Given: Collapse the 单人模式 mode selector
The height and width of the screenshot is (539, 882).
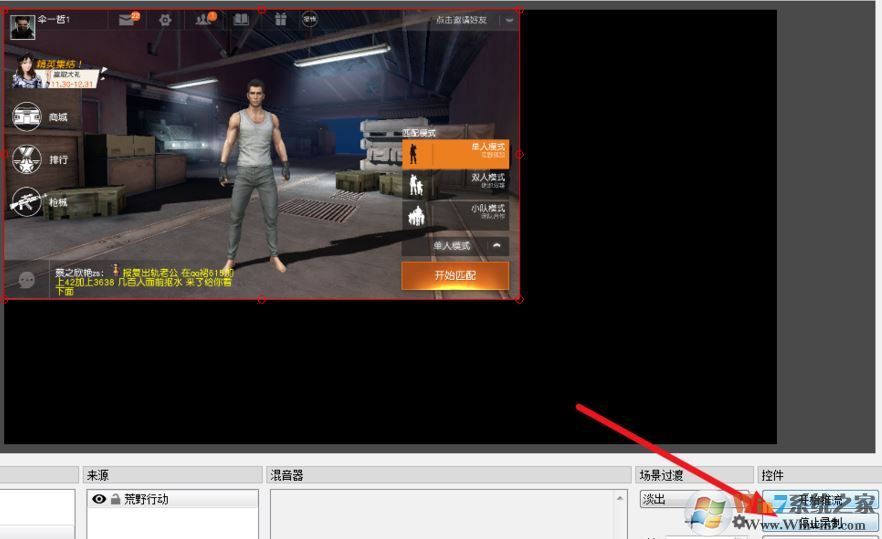Looking at the screenshot, I should [497, 246].
